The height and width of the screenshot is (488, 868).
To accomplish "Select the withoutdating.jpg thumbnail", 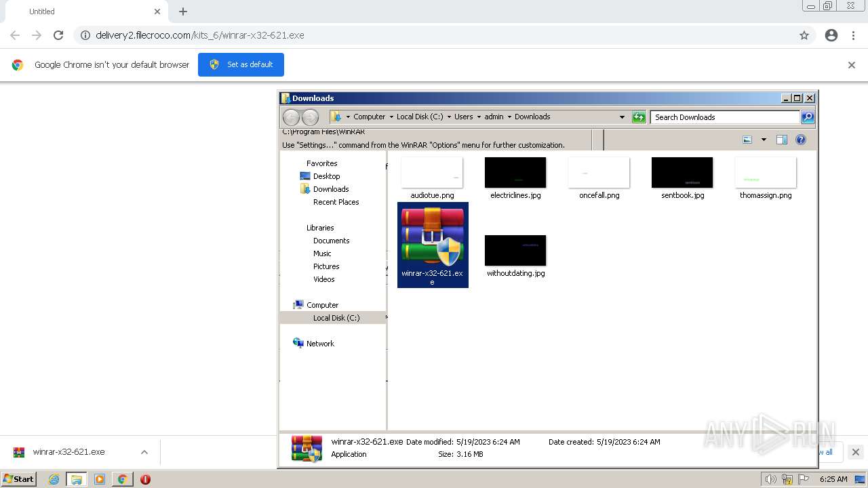I will click(x=515, y=251).
